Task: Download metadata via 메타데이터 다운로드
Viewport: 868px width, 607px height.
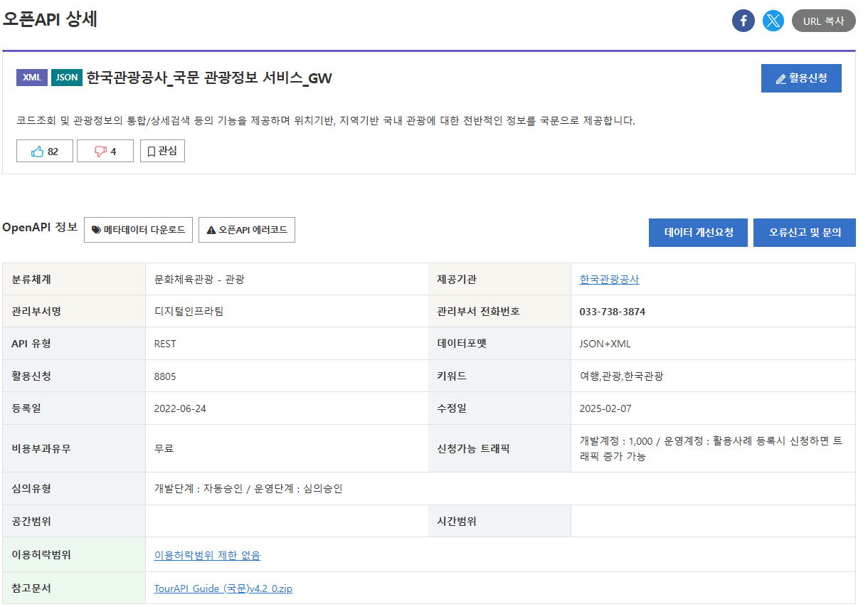Action: [138, 230]
